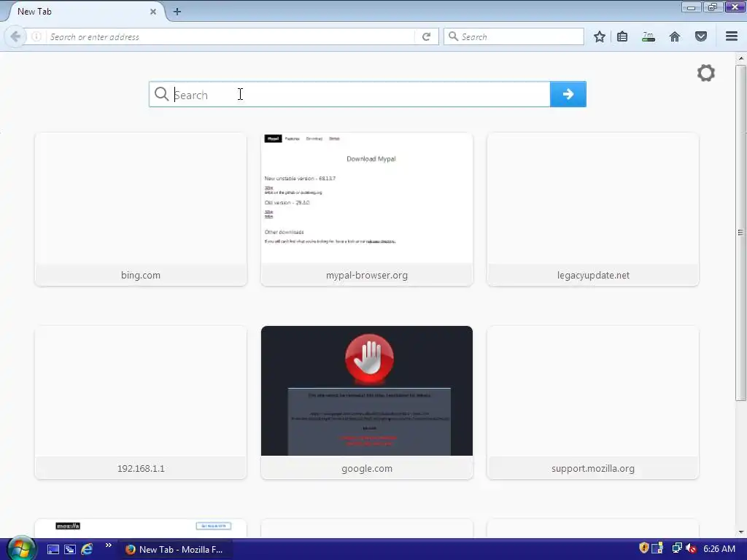Image resolution: width=747 pixels, height=560 pixels.
Task: Focus the address bar
Action: point(230,36)
